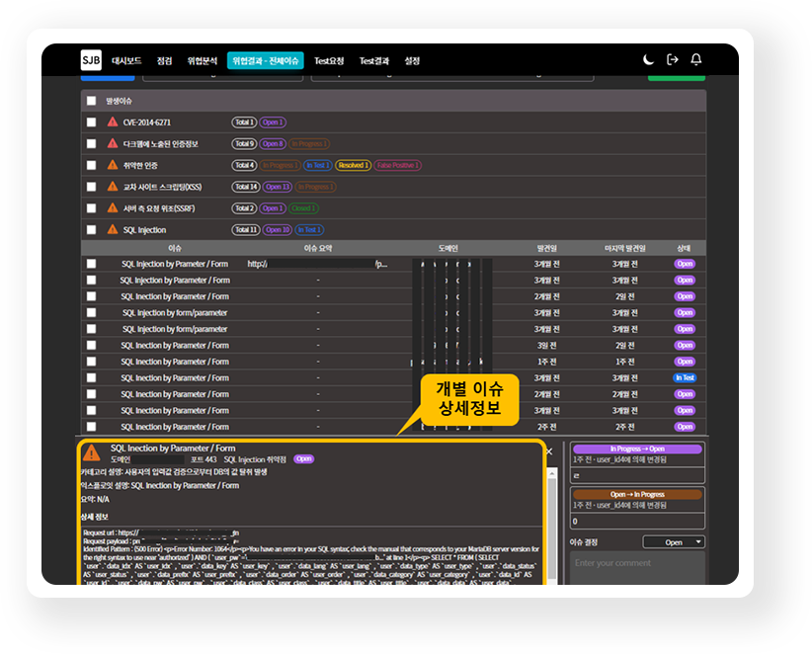Click the logout icon
This screenshot has width=812, height=654.
click(673, 60)
